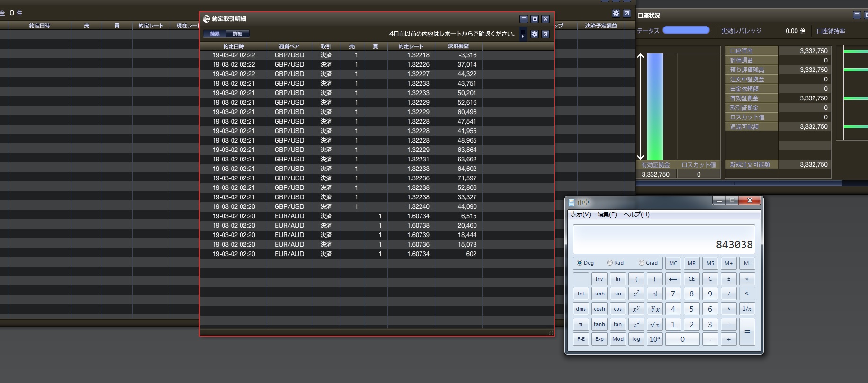Click the minus key on calculator

(728, 324)
